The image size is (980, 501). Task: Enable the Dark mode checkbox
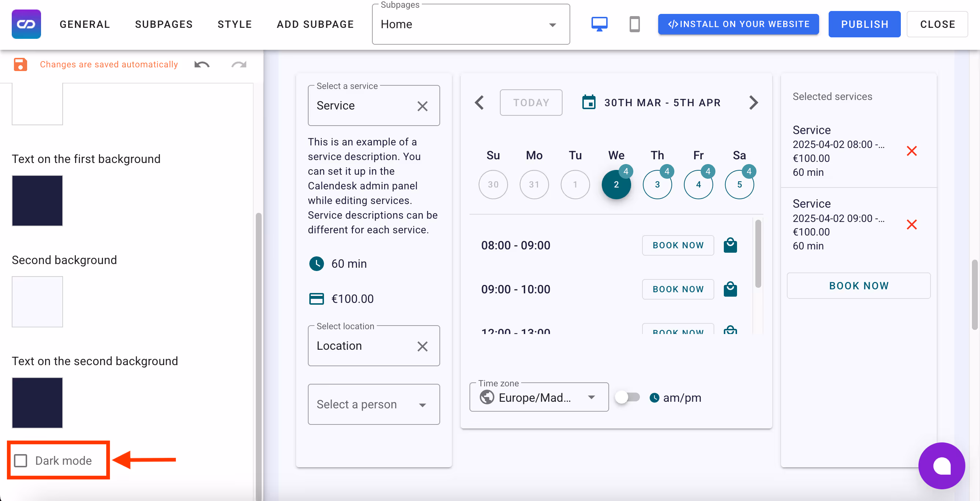(x=21, y=461)
